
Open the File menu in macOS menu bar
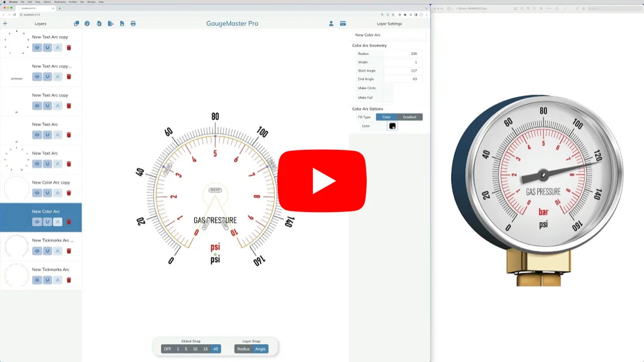pyautogui.click(x=23, y=2)
